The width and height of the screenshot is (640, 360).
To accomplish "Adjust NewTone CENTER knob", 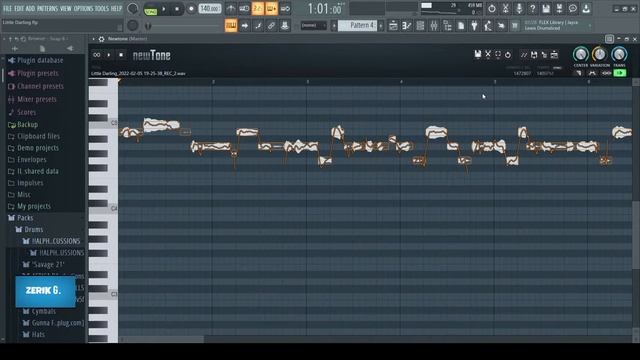I will click(x=580, y=54).
